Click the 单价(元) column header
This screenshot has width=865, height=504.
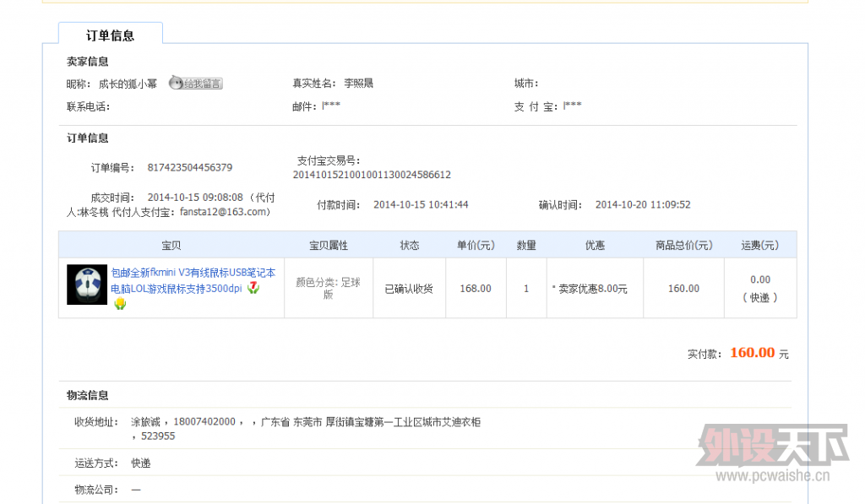[476, 246]
